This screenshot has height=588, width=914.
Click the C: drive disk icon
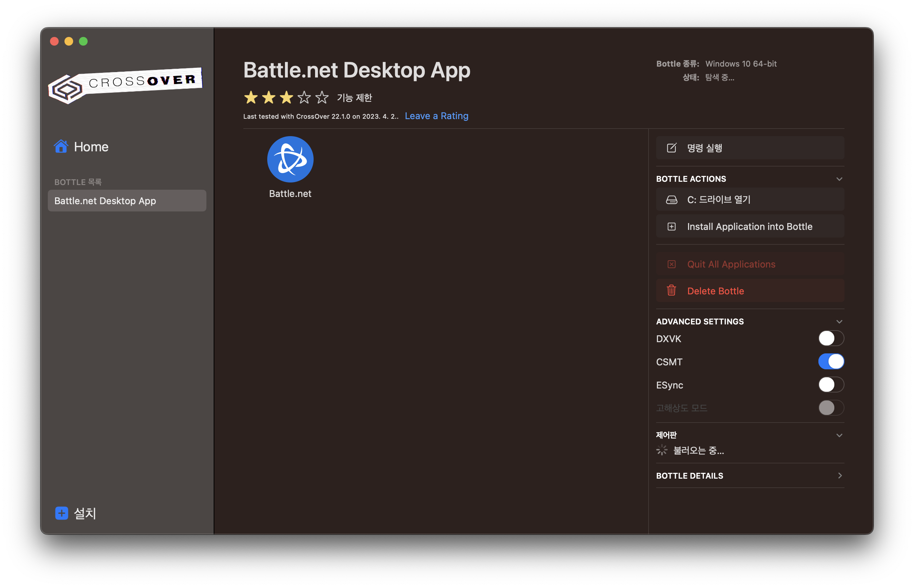(x=672, y=200)
